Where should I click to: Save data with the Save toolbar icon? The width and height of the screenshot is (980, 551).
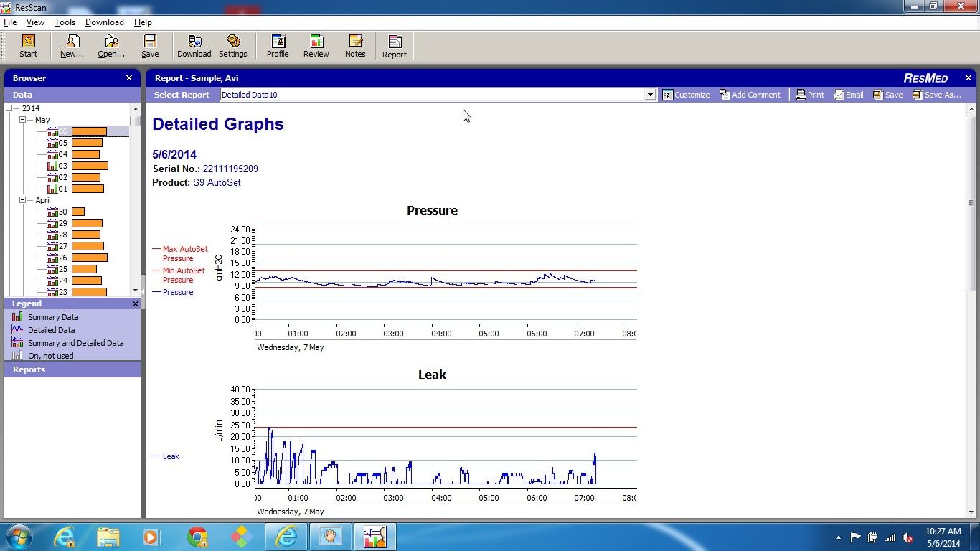[150, 47]
